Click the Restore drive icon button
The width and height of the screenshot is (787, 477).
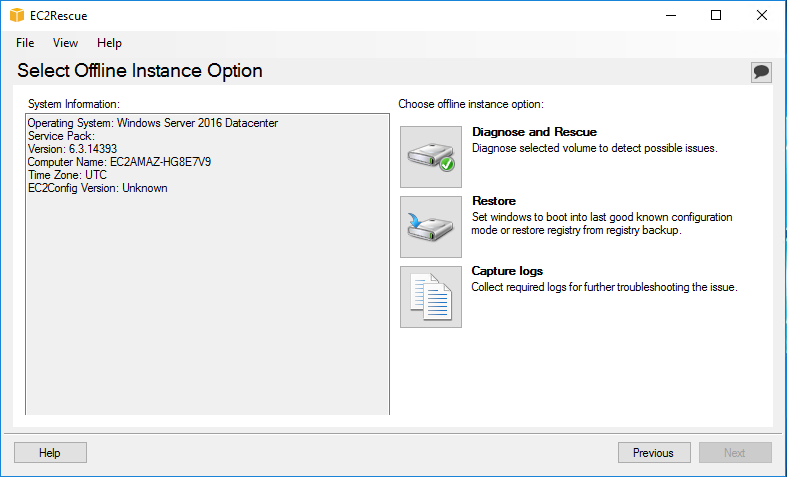click(x=431, y=227)
